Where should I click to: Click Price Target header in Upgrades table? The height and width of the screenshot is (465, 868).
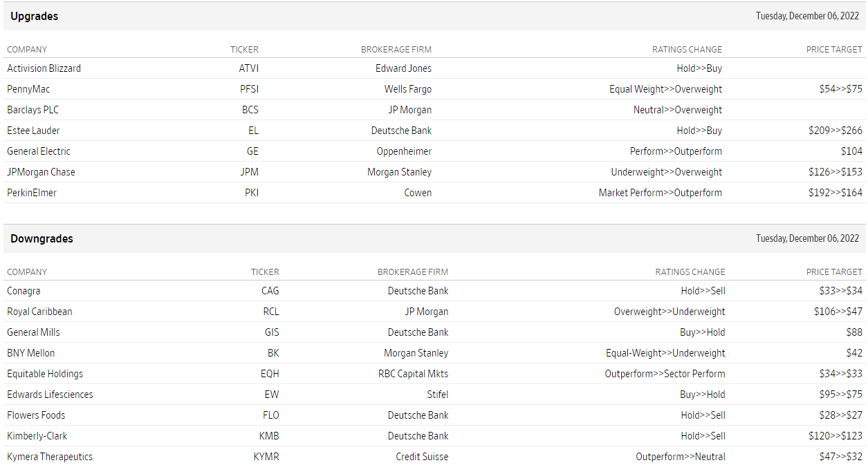coord(834,50)
